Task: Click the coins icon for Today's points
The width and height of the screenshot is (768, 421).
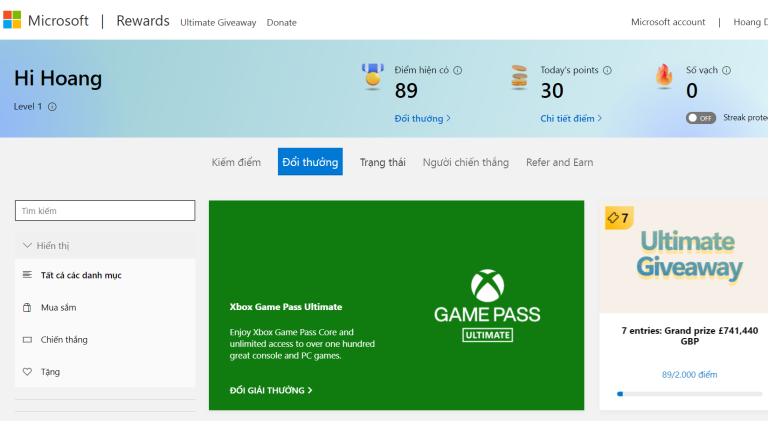Action: click(518, 78)
